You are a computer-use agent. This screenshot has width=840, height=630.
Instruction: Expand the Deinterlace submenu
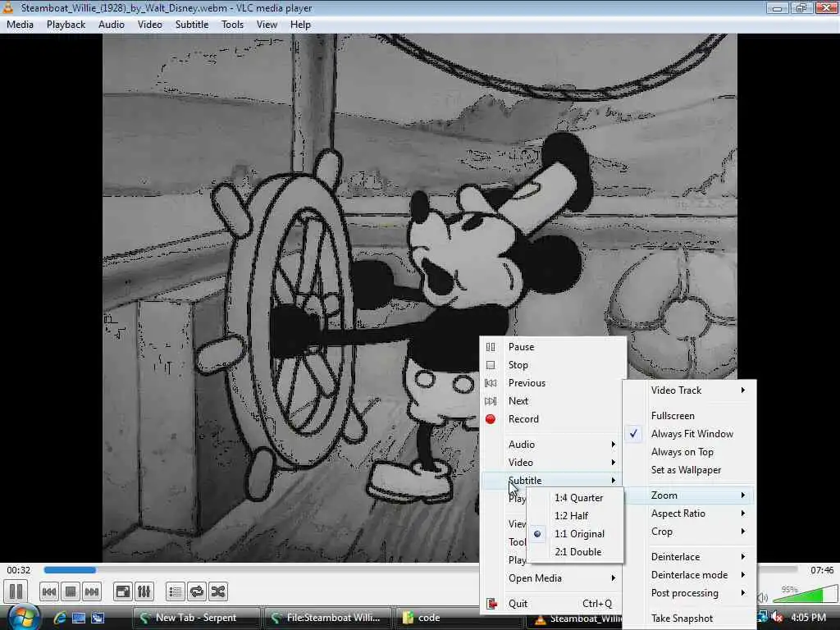pos(689,557)
